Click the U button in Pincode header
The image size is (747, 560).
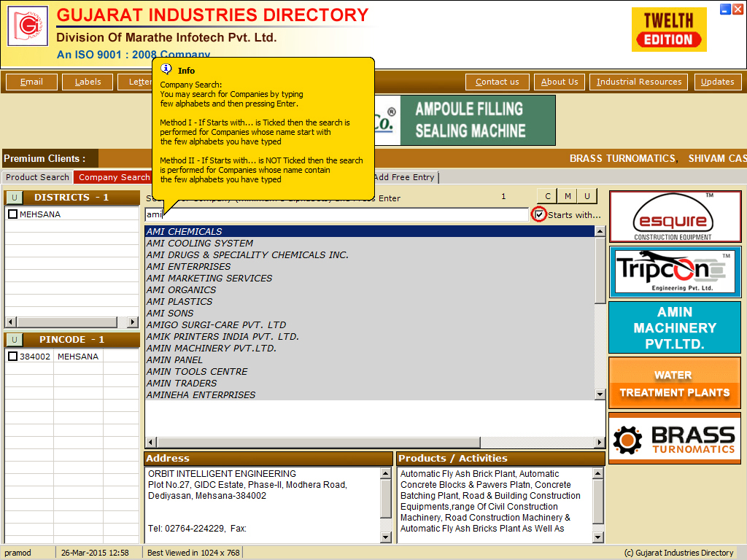(x=15, y=340)
